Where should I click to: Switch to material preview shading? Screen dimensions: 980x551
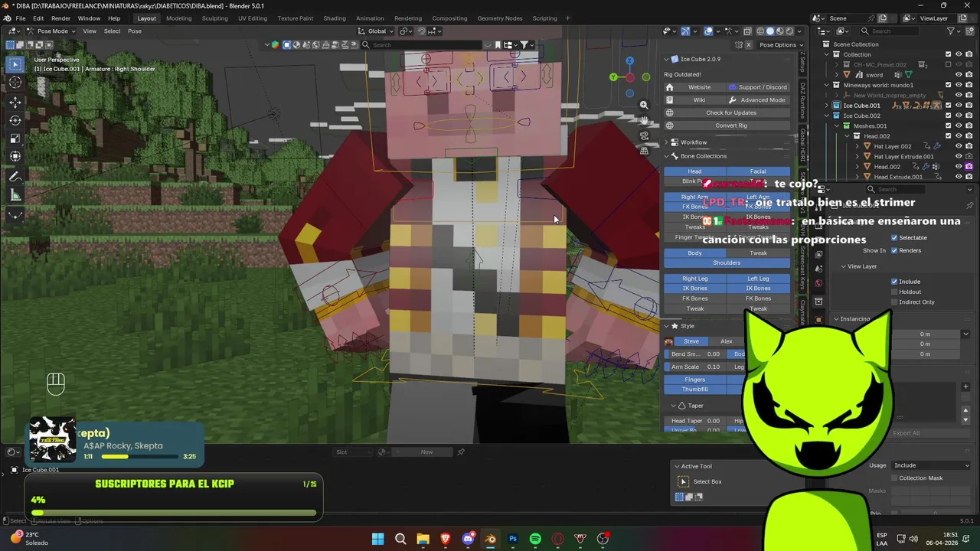780,31
